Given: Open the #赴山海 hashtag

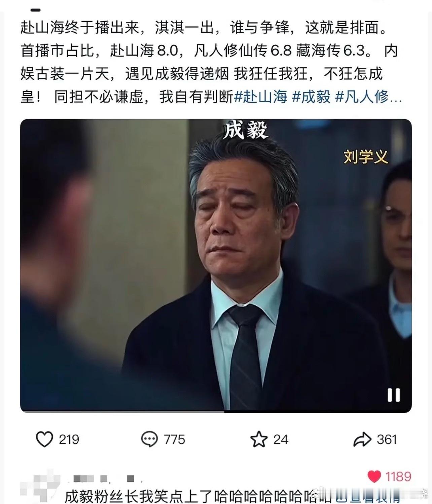Looking at the screenshot, I should coord(261,97).
